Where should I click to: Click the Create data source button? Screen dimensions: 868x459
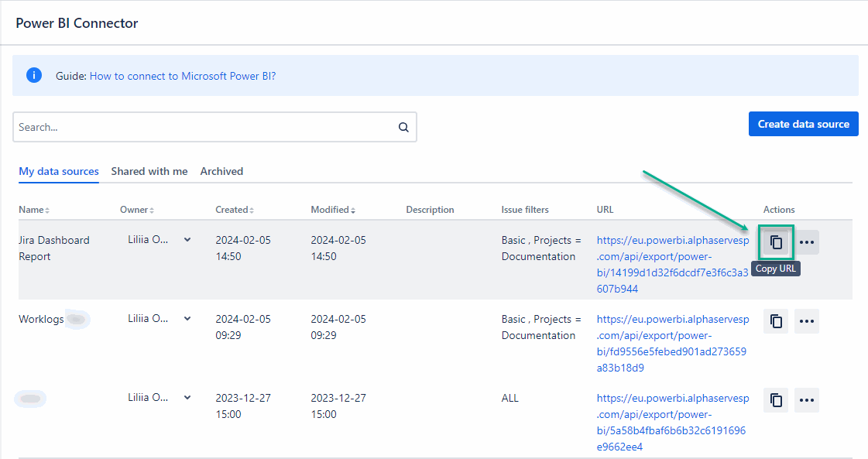[x=803, y=124]
